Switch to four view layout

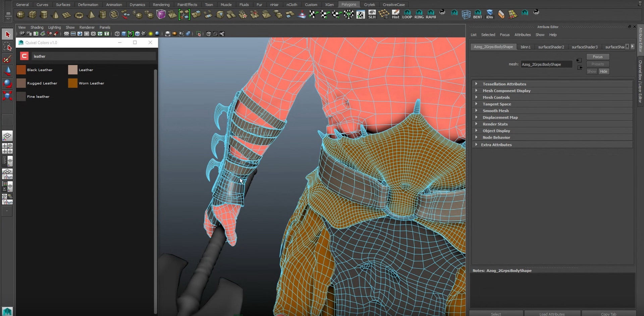click(x=7, y=148)
